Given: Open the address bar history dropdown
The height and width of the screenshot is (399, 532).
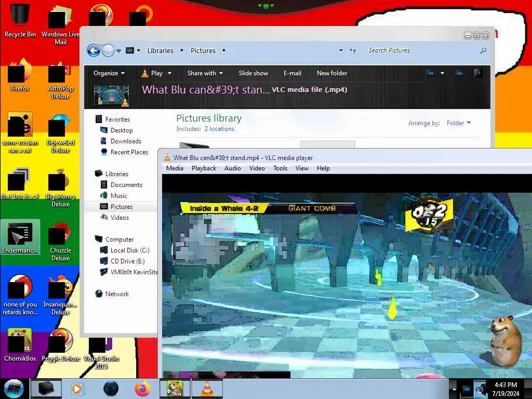Looking at the screenshot, I should 341,50.
